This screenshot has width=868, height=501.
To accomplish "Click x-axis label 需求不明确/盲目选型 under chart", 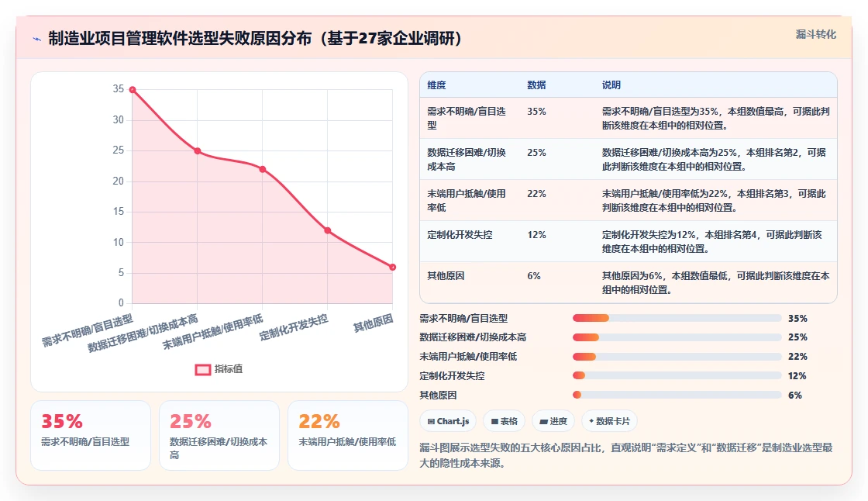I will coord(88,330).
